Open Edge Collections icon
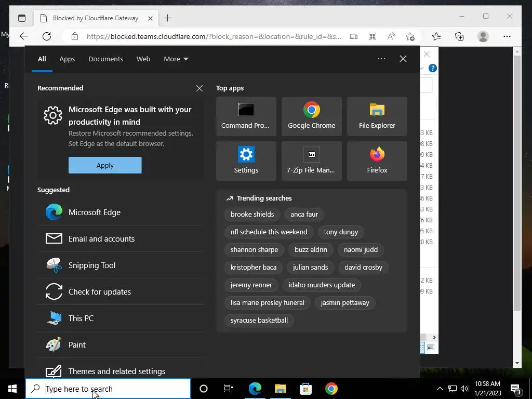This screenshot has height=399, width=532. pos(459,36)
